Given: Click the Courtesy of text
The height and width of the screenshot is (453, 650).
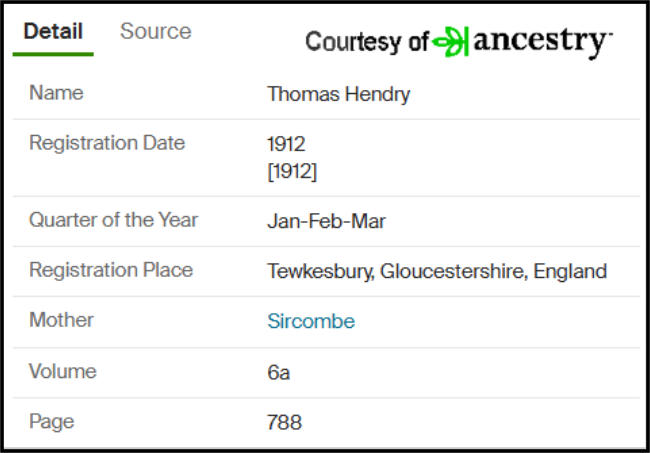Looking at the screenshot, I should point(366,42).
